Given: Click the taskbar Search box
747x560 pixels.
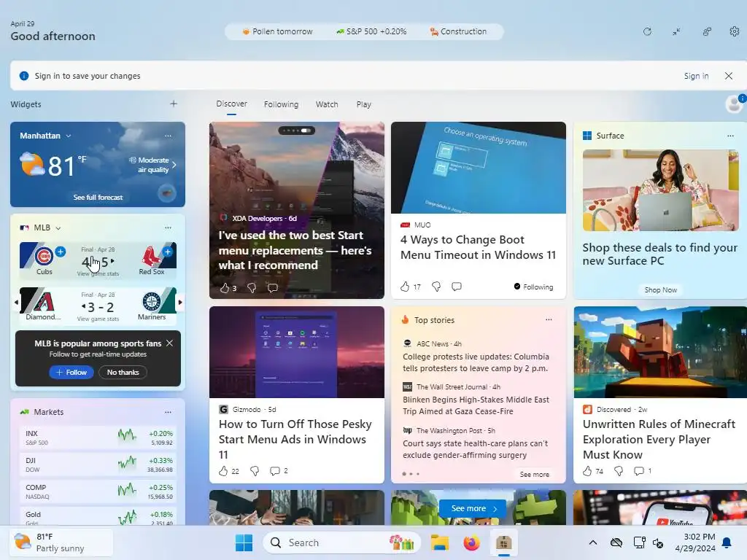Looking at the screenshot, I should click(x=341, y=542).
